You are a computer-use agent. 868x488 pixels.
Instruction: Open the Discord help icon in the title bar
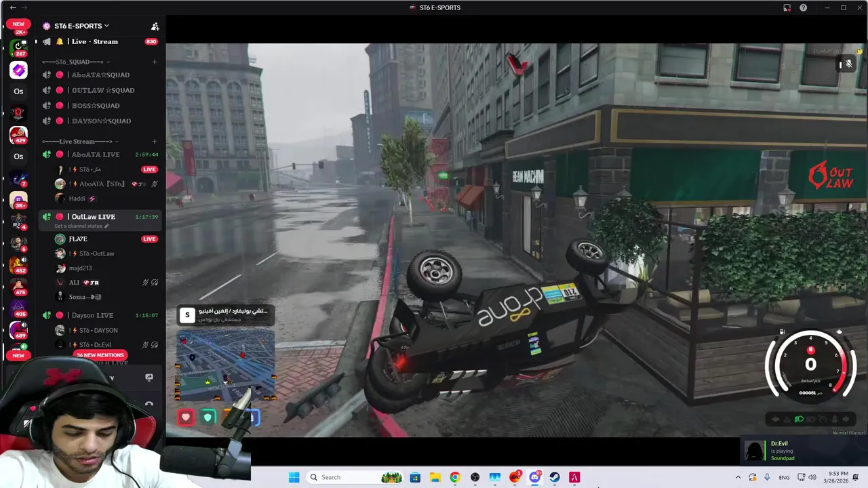pos(804,7)
